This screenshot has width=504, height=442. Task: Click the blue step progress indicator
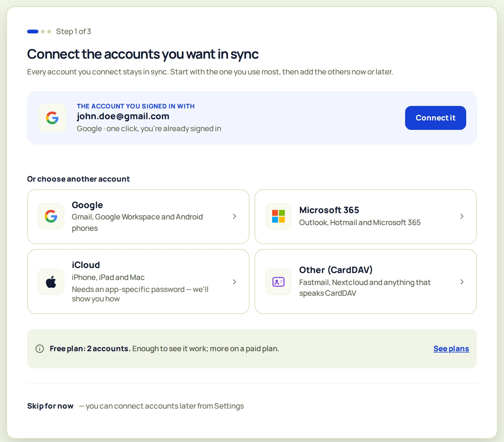[33, 32]
